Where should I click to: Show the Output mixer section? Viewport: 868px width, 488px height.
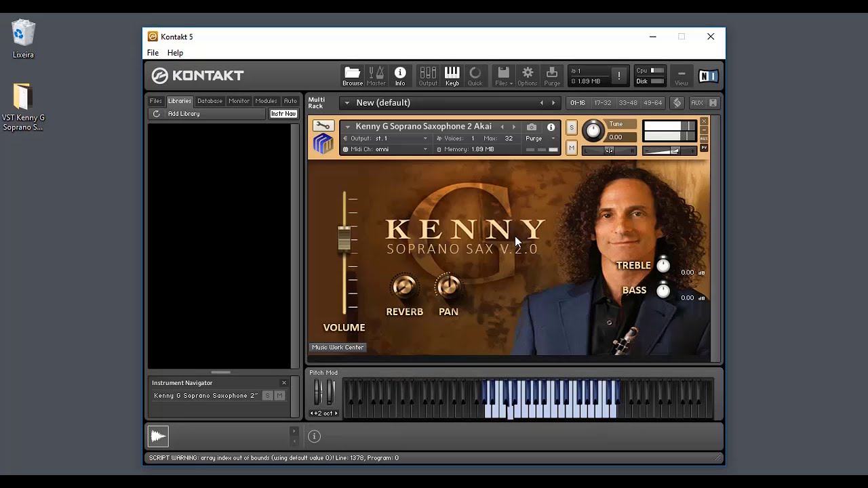tap(428, 76)
